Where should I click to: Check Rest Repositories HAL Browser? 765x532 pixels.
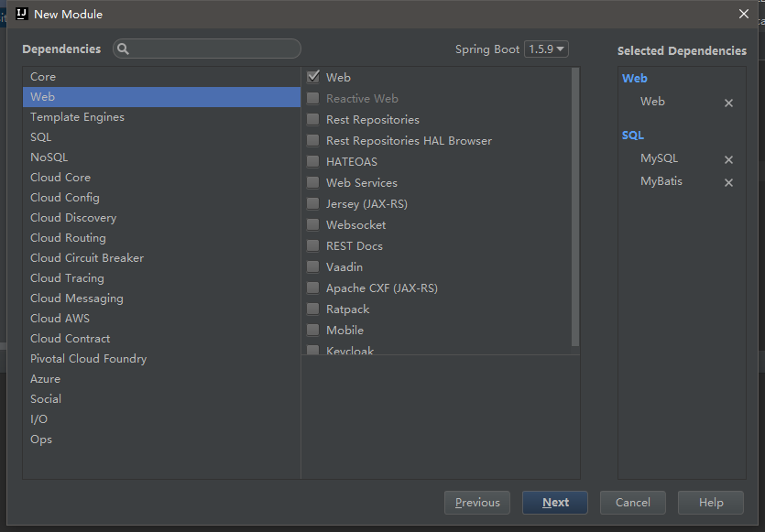pos(313,140)
